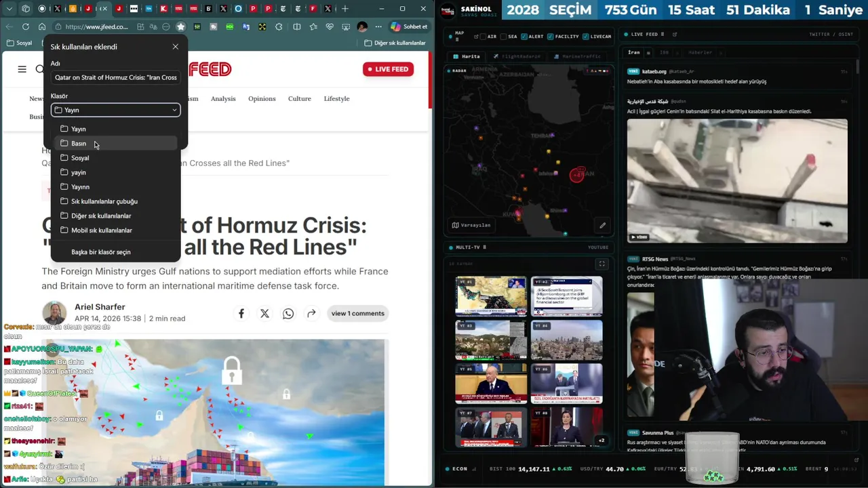Open the Culture nav tab
This screenshot has width=868, height=488.
coord(299,99)
